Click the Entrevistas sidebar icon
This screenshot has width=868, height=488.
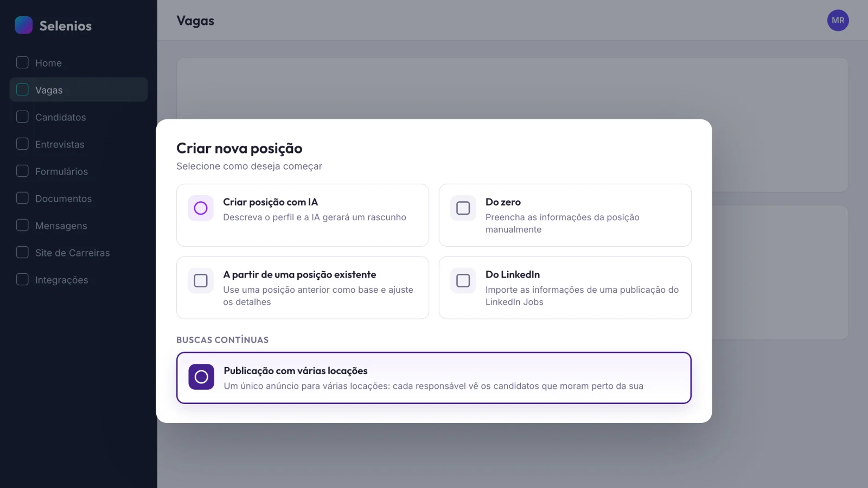point(22,144)
